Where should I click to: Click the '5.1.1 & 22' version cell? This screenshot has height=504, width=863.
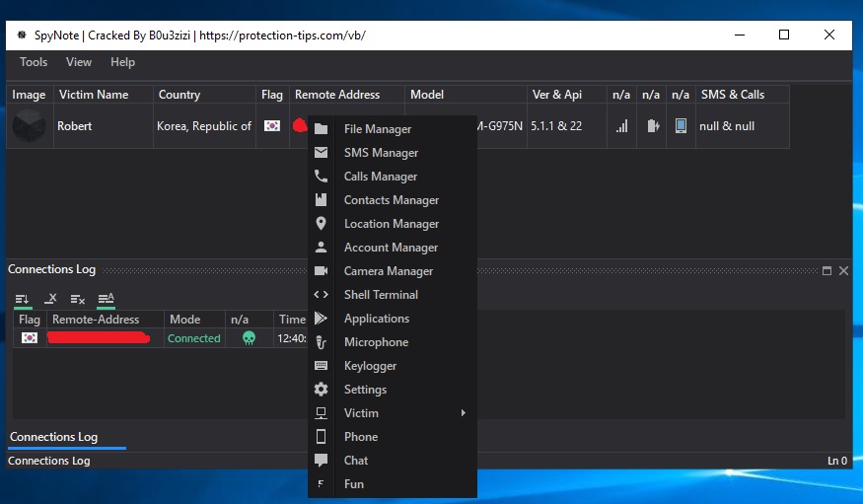pyautogui.click(x=566, y=126)
